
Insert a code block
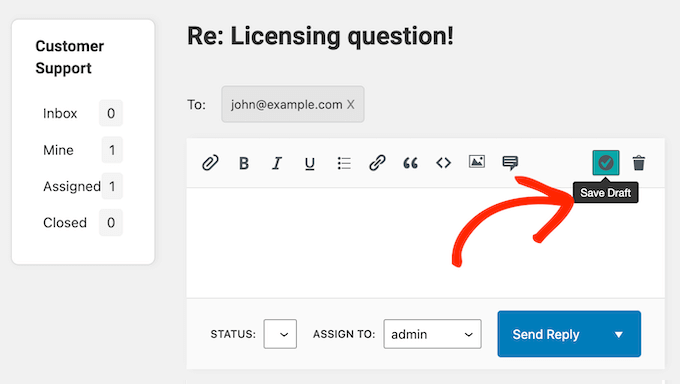click(443, 163)
